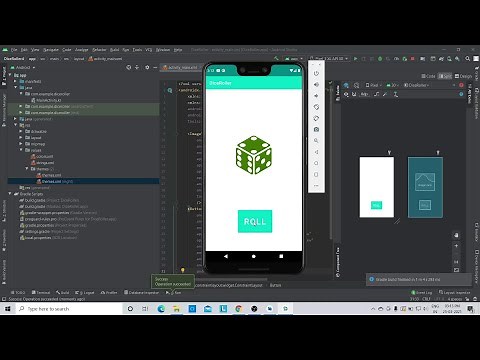Click the view options eye icon in designer
Screen dimensions: 480x360
pos(346,94)
